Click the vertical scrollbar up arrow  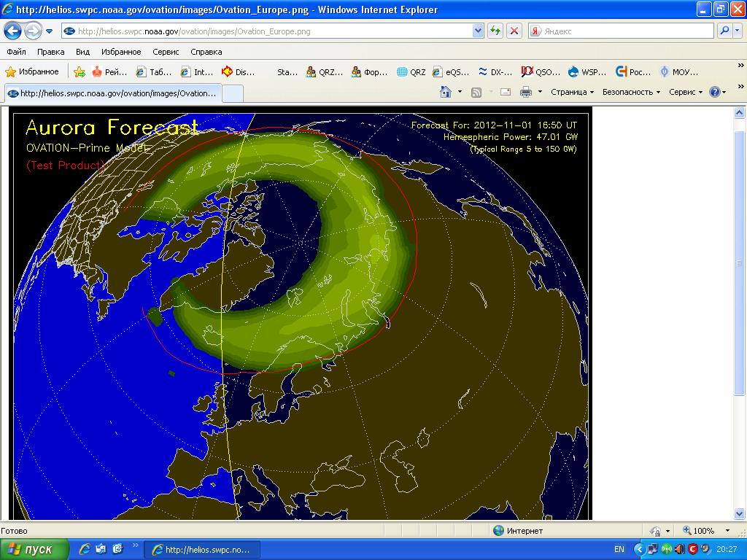pyautogui.click(x=740, y=113)
